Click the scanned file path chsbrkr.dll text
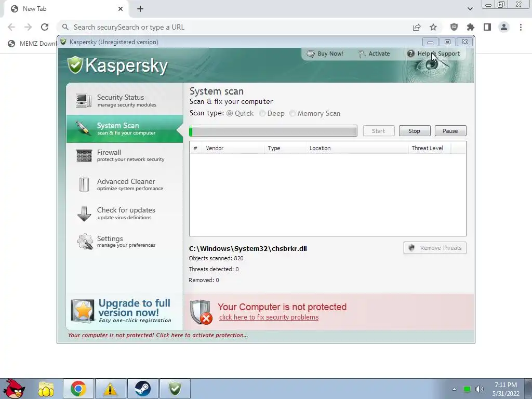This screenshot has height=399, width=532. tap(248, 248)
